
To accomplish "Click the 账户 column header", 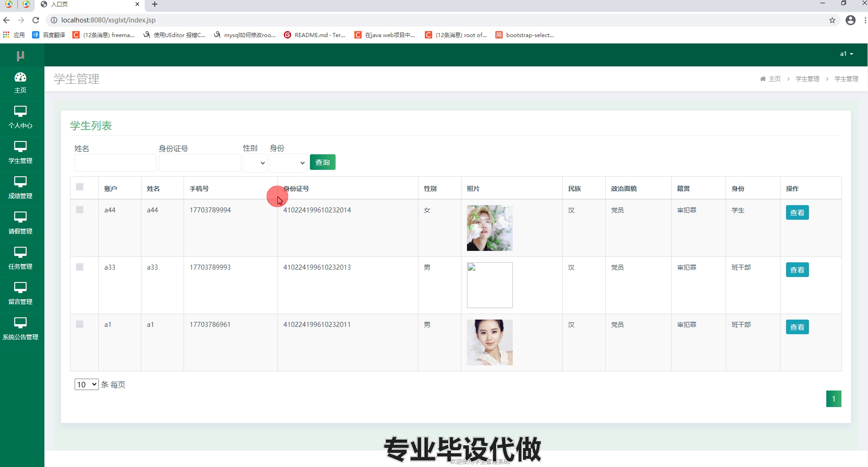I will (x=111, y=189).
